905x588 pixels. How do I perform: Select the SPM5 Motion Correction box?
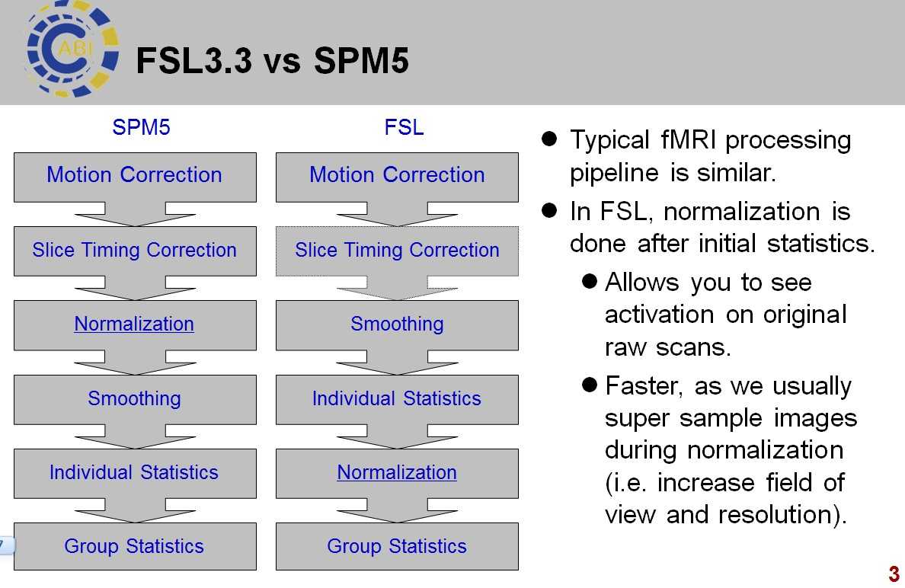[135, 177]
